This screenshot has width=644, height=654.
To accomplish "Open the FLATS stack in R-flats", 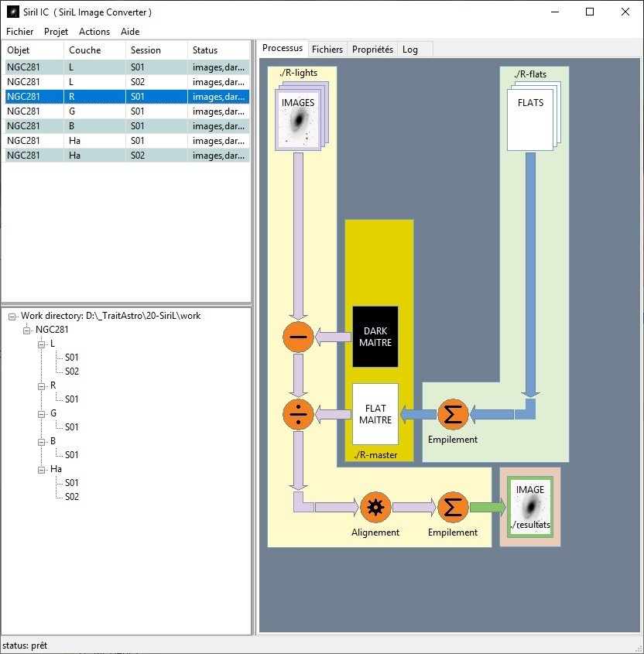I will point(533,116).
